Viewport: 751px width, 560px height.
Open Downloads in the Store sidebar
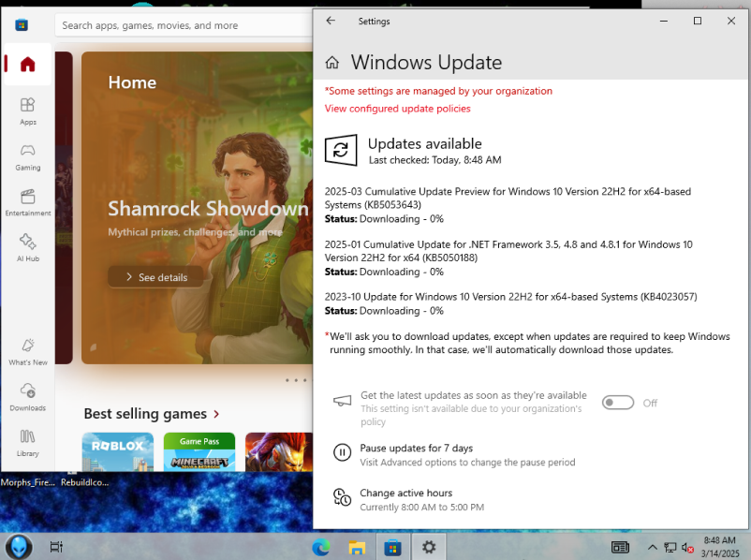(x=27, y=397)
